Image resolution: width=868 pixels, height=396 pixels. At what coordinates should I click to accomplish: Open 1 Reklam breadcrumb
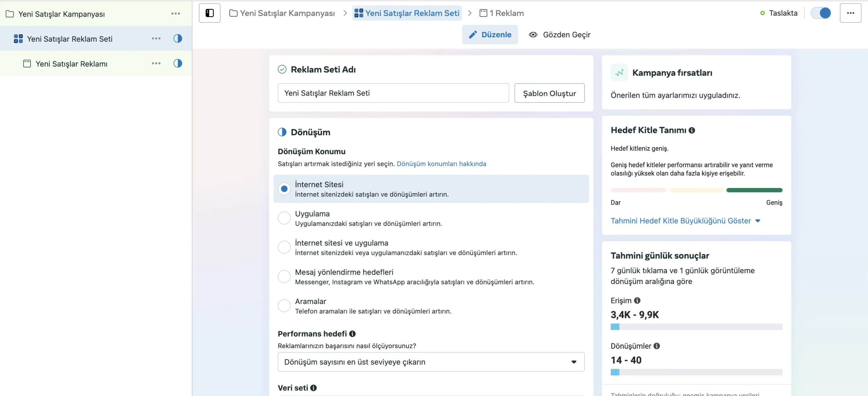click(502, 13)
